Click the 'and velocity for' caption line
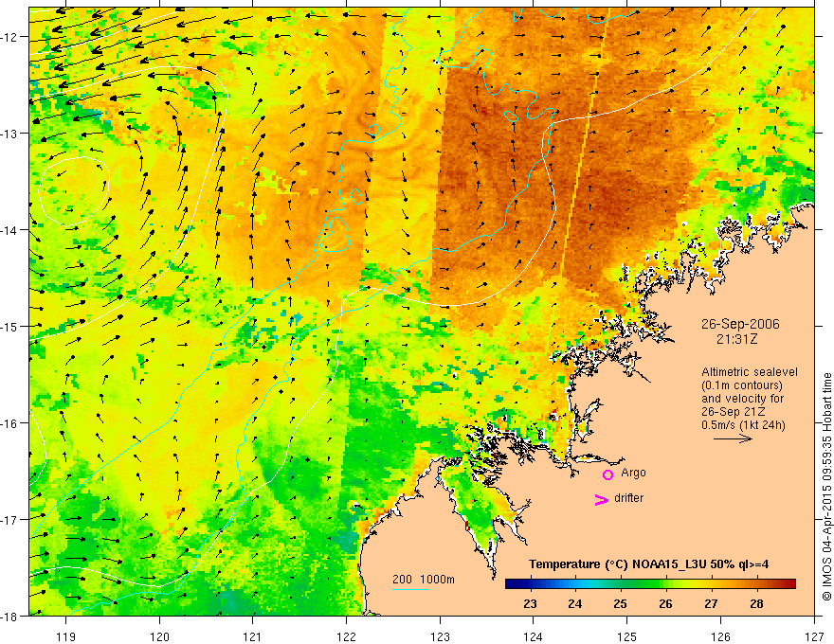 742,399
